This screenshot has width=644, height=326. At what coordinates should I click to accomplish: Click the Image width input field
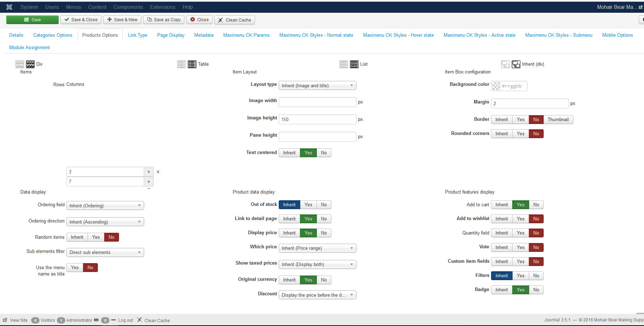point(318,102)
